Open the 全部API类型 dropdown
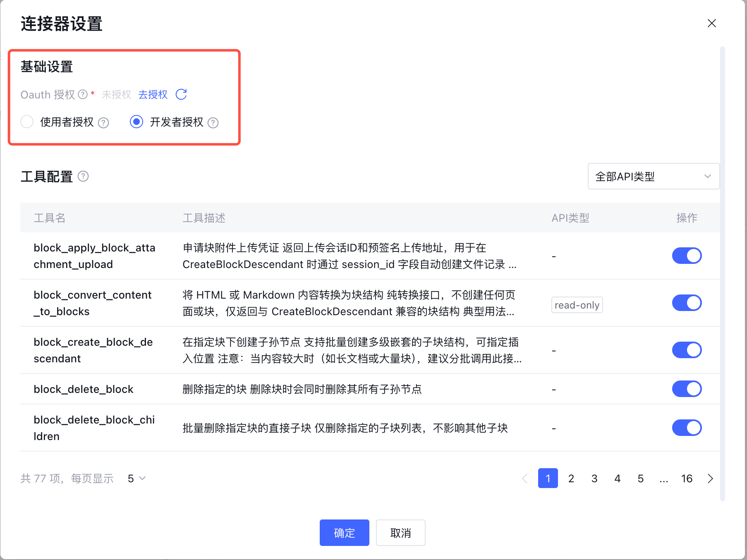747x560 pixels. click(x=654, y=176)
